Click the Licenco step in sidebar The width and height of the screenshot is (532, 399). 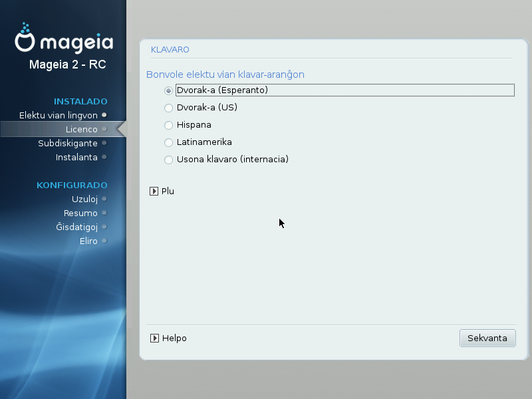pyautogui.click(x=81, y=129)
